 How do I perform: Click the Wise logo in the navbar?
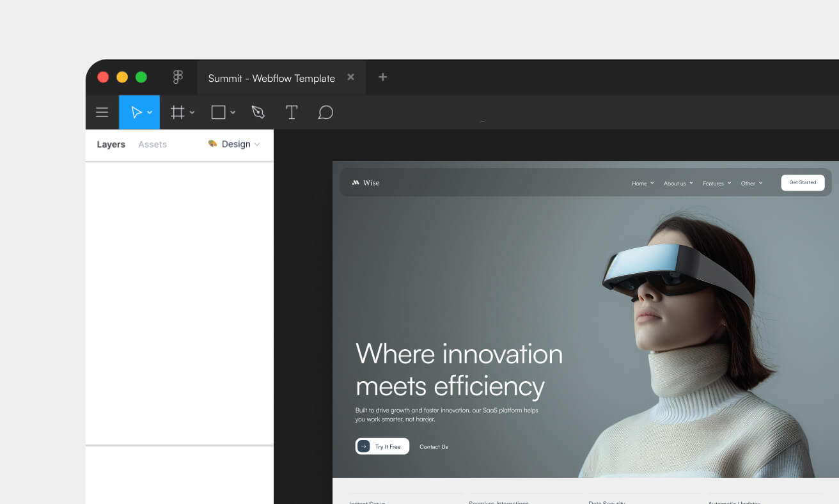click(x=365, y=182)
